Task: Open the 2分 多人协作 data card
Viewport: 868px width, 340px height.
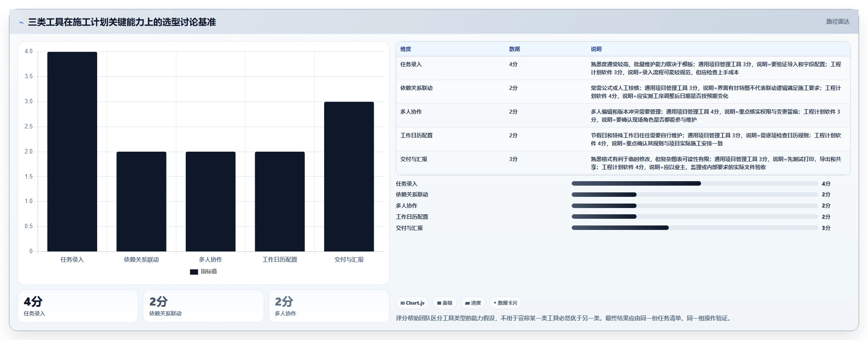Action: [x=329, y=306]
